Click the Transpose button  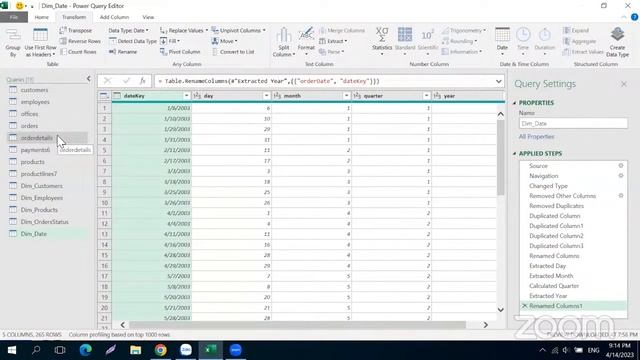point(76,31)
